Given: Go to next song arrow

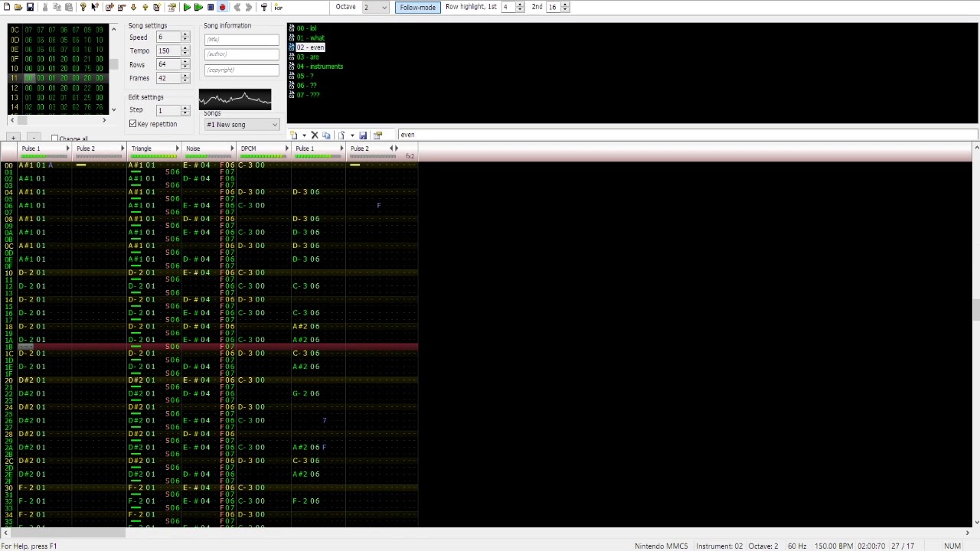Looking at the screenshot, I should tap(249, 7).
